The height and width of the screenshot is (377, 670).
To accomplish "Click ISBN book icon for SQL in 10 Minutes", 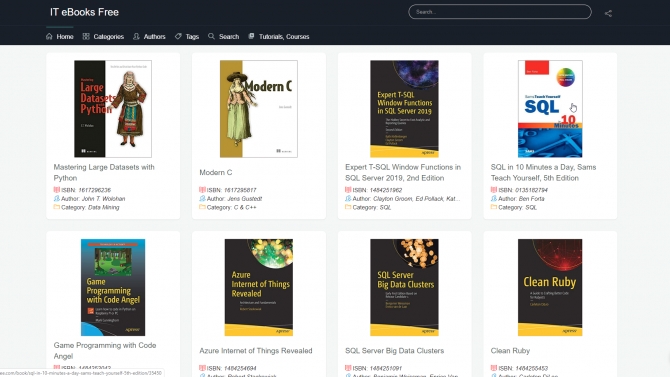I will pyautogui.click(x=494, y=190).
